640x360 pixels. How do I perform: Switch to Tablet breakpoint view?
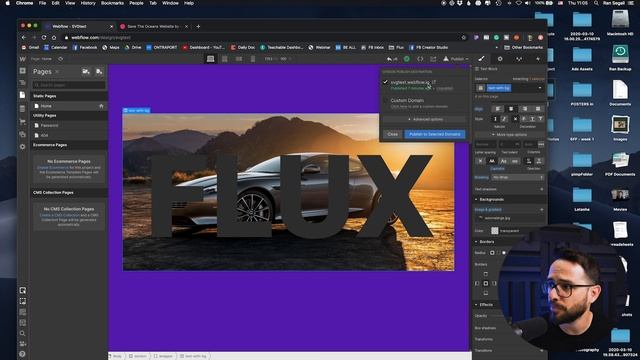[224, 59]
